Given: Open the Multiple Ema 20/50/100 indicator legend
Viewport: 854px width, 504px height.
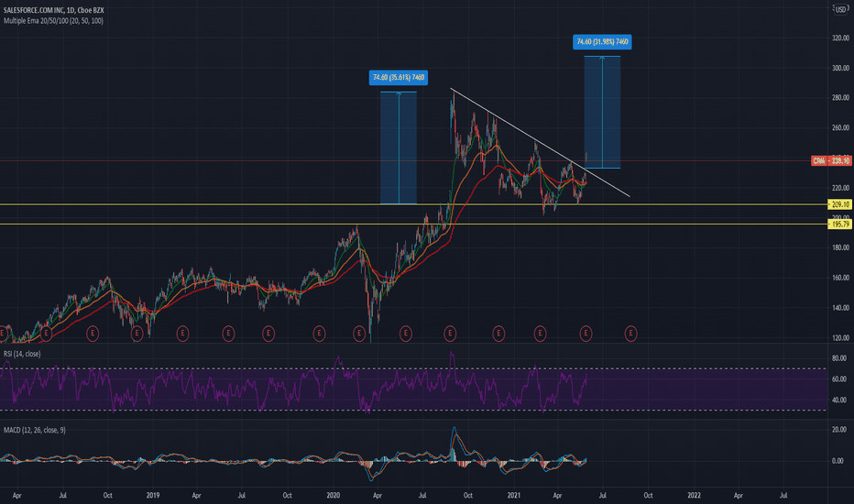Looking at the screenshot, I should [53, 21].
